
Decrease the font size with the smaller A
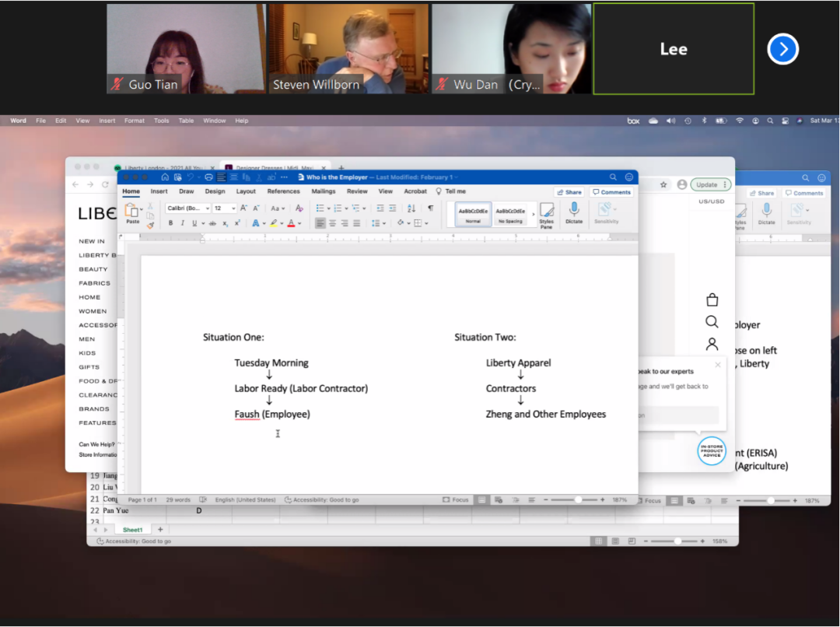256,208
